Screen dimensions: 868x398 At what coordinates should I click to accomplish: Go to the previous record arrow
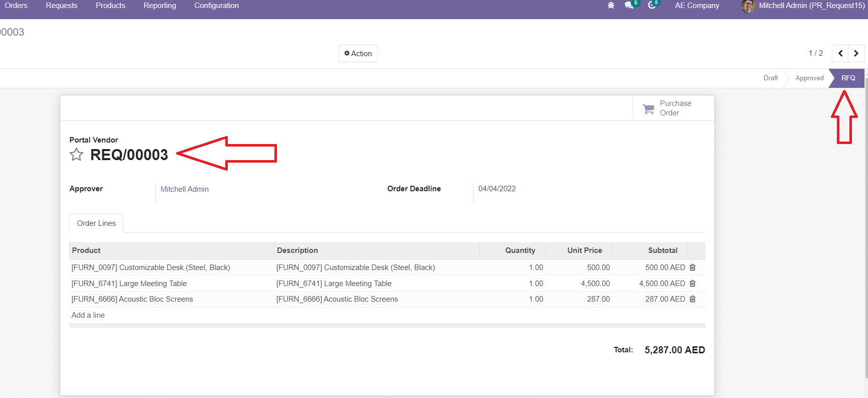point(840,53)
